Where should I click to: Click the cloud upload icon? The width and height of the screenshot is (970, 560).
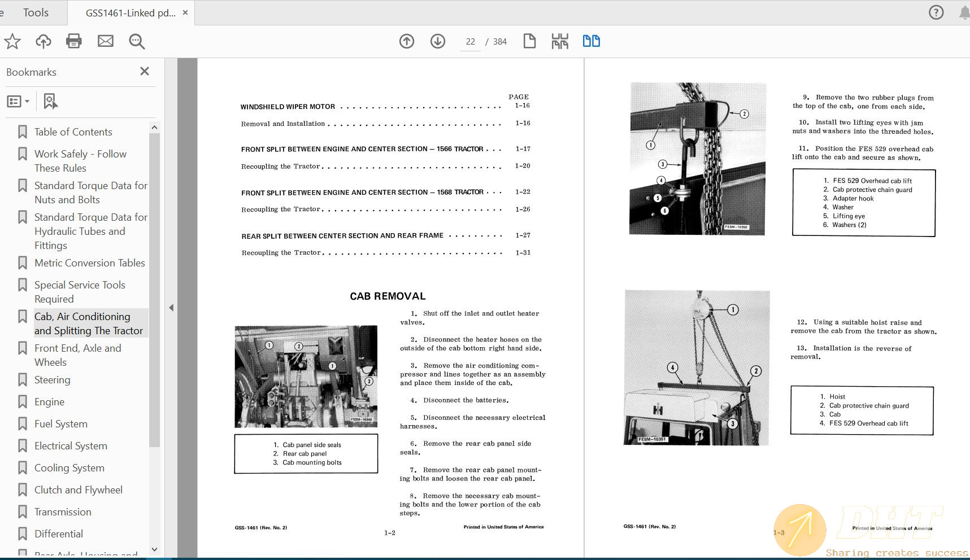tap(44, 41)
